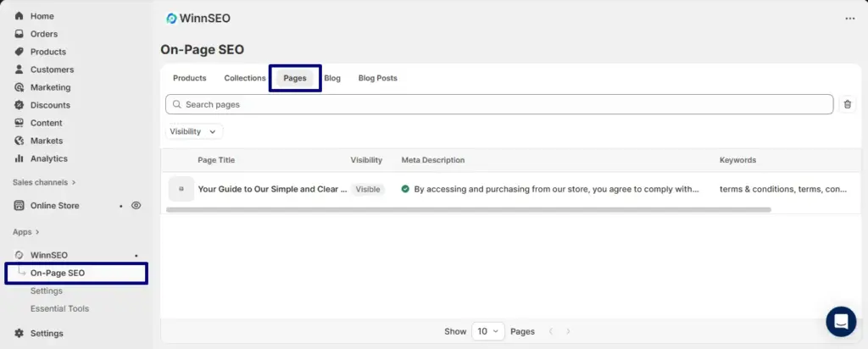Click the Visibility column header
The height and width of the screenshot is (349, 868).
[x=366, y=160]
